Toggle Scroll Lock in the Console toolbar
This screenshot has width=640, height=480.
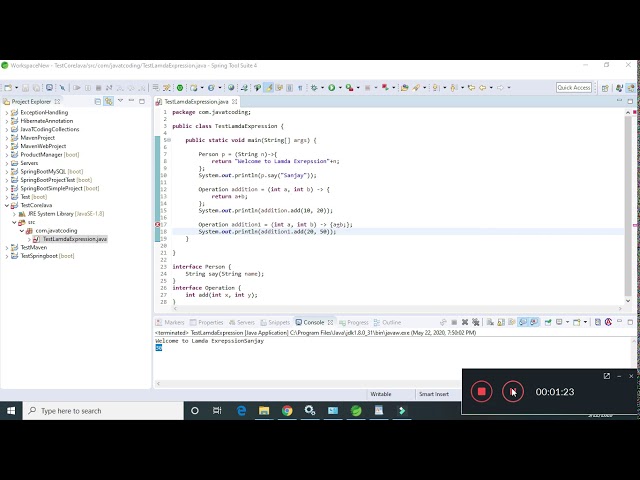[x=501, y=322]
